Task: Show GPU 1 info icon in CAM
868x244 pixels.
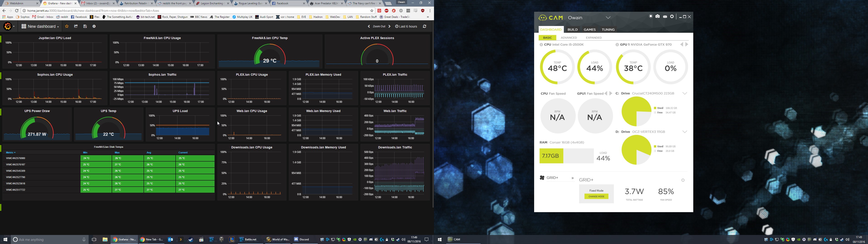Action: point(617,45)
